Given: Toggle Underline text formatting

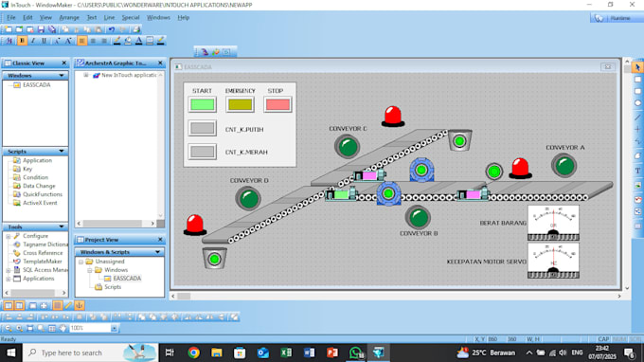Looking at the screenshot, I should pos(44,41).
